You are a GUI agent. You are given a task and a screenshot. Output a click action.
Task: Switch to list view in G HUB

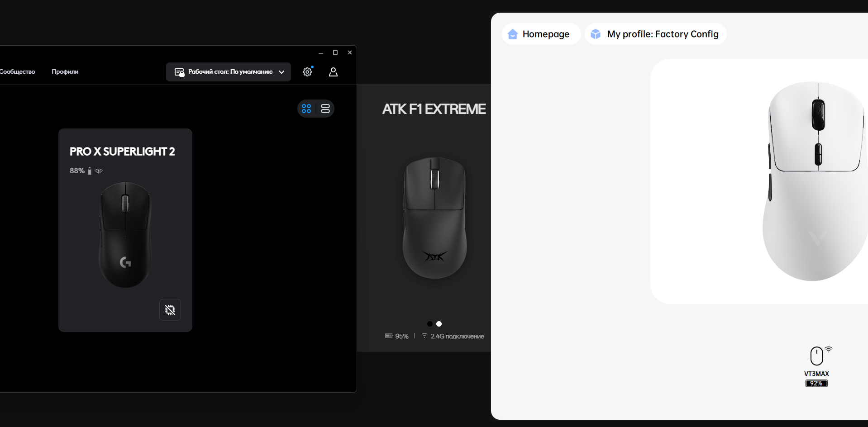[x=325, y=109]
